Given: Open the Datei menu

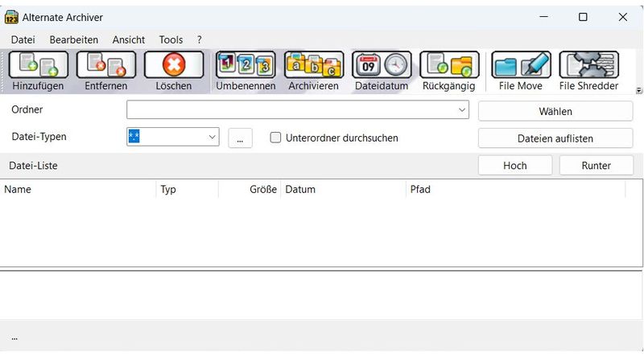Looking at the screenshot, I should (23, 39).
